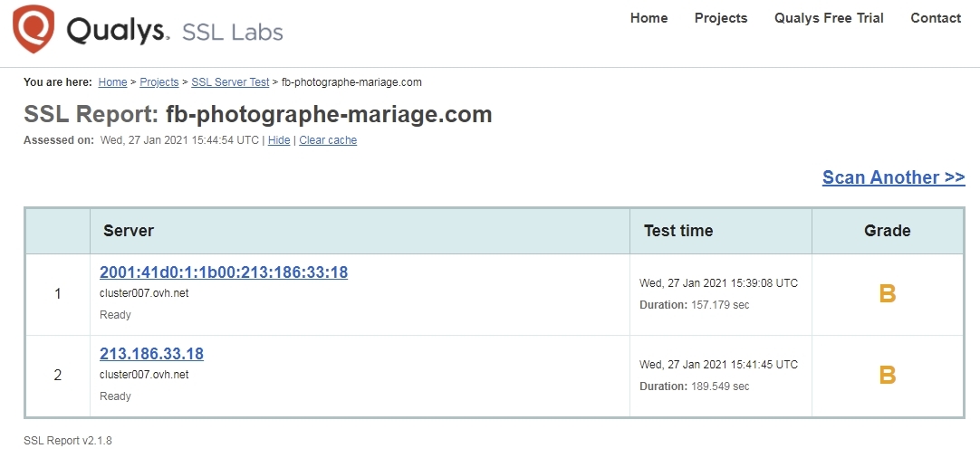Open the Projects top navigation item

coord(721,18)
